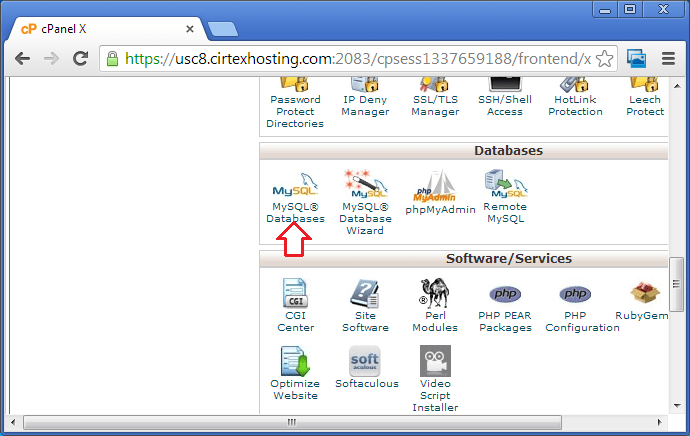Open Site Software

click(365, 295)
